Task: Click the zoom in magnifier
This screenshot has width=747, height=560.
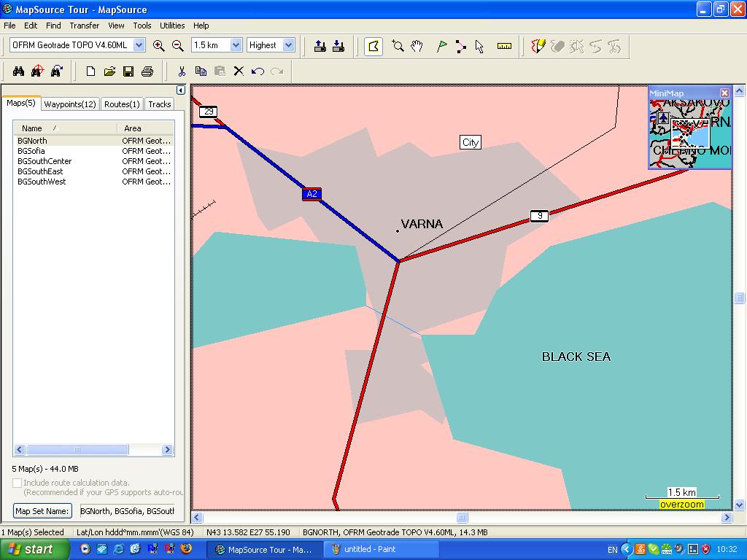Action: coord(158,45)
